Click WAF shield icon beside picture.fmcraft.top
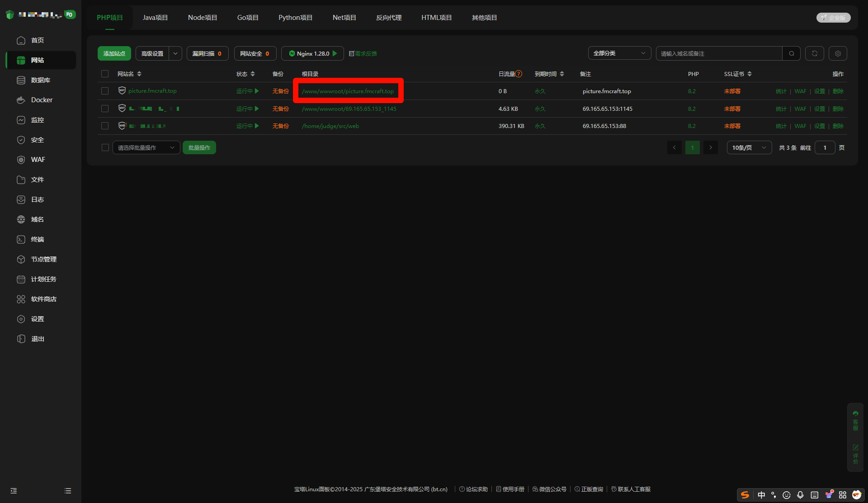Image resolution: width=868 pixels, height=503 pixels. [122, 90]
